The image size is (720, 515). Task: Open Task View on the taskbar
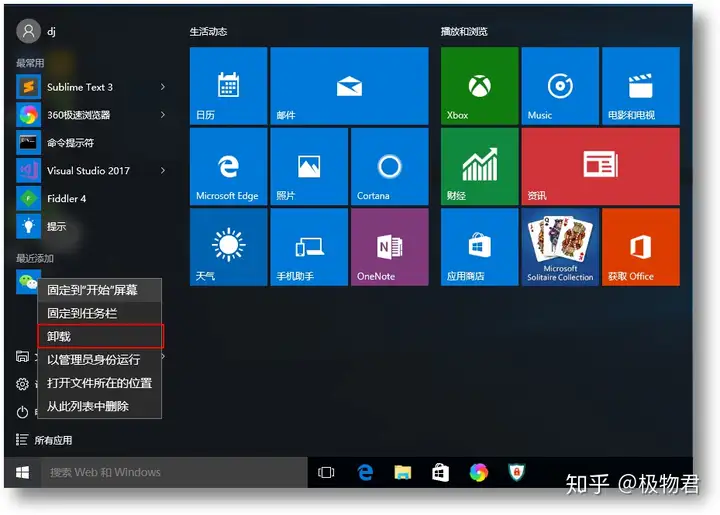326,472
